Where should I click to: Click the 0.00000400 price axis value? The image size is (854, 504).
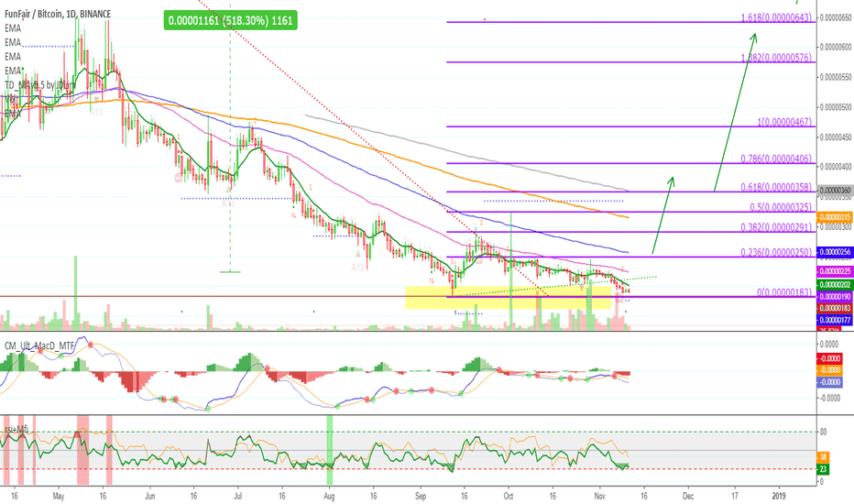836,167
